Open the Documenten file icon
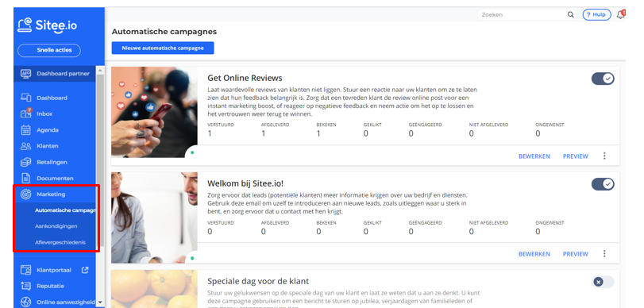This screenshot has height=308, width=644. pos(26,179)
